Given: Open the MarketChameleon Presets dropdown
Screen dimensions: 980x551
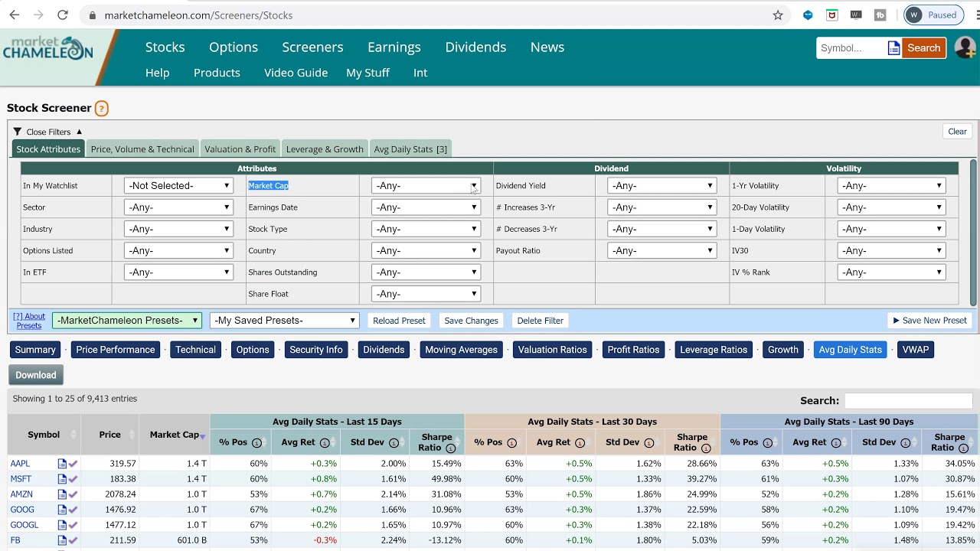Looking at the screenshot, I should point(127,321).
